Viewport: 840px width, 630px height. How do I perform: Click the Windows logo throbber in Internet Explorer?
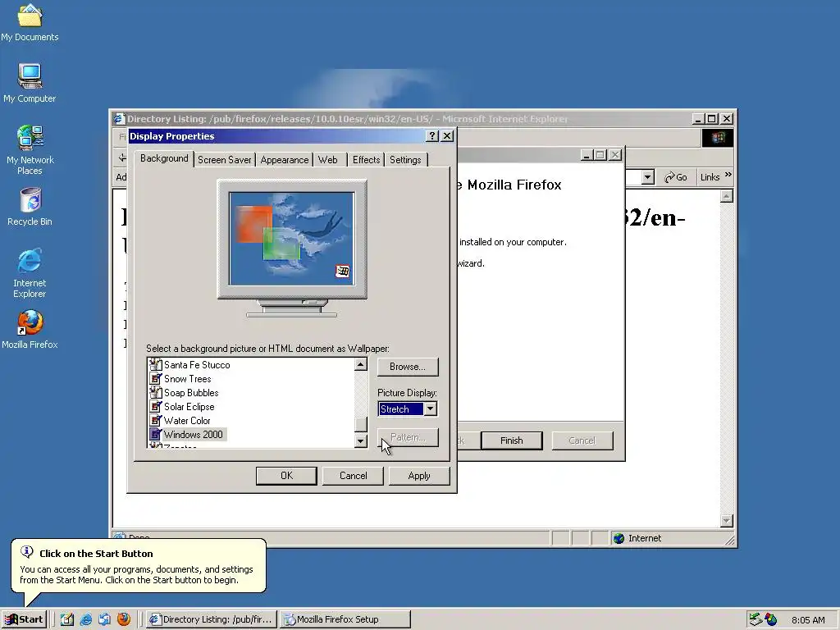point(718,138)
